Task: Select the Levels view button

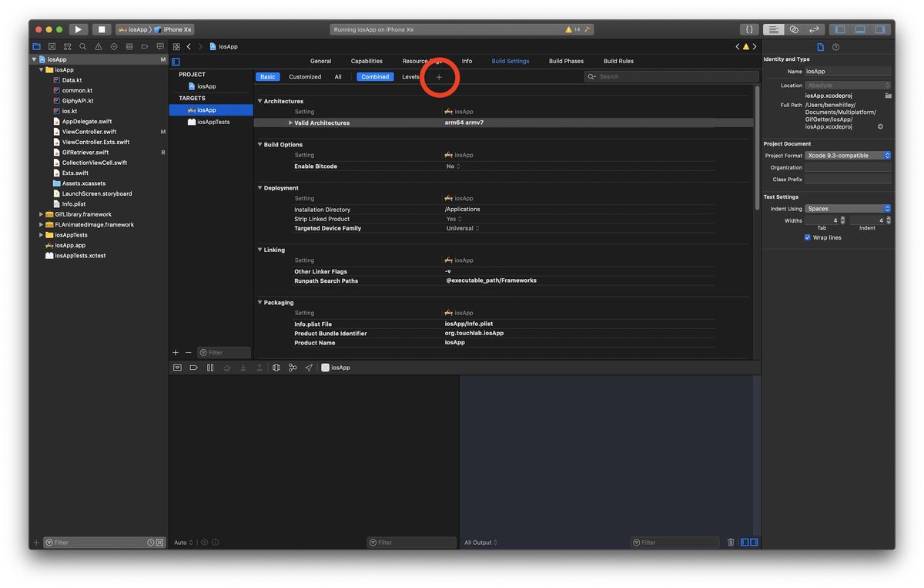Action: 410,77
